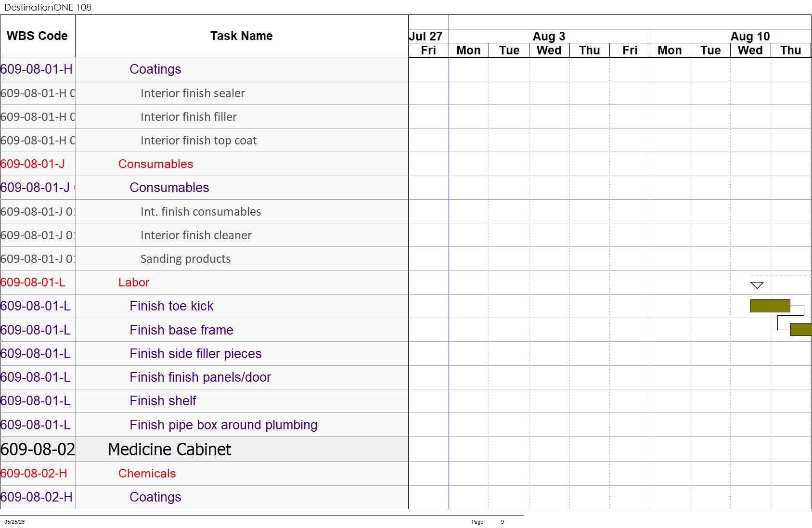
Task: Click the Finish finish panels/door task
Action: pos(200,377)
